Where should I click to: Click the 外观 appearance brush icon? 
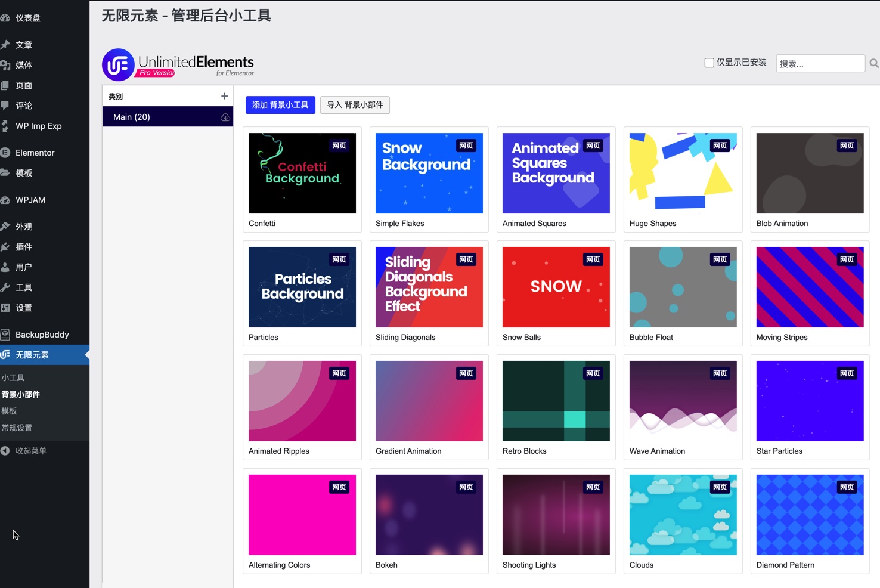coord(5,227)
